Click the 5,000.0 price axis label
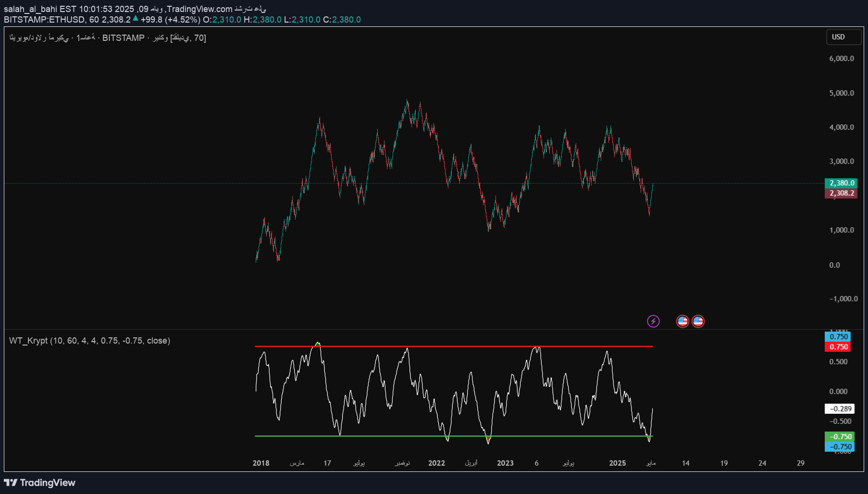 842,93
